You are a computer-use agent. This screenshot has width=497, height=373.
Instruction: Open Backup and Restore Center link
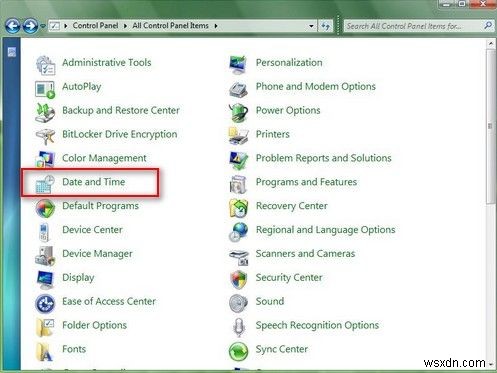click(121, 110)
